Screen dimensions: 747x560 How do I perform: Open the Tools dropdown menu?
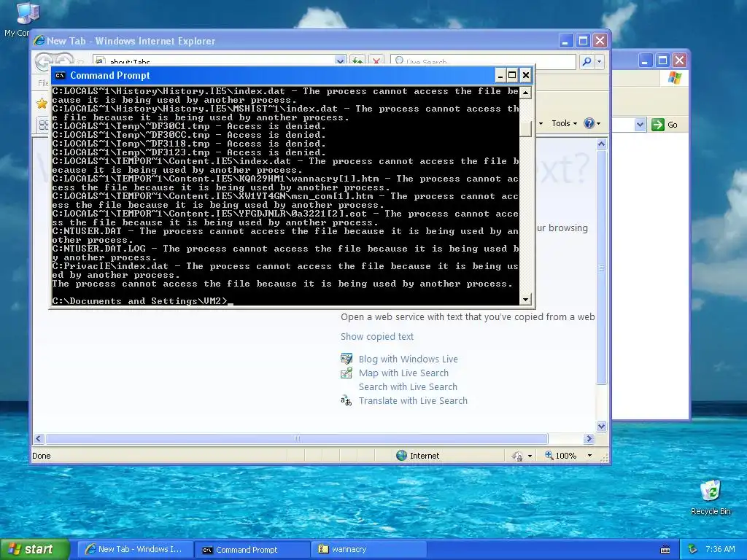click(x=564, y=123)
